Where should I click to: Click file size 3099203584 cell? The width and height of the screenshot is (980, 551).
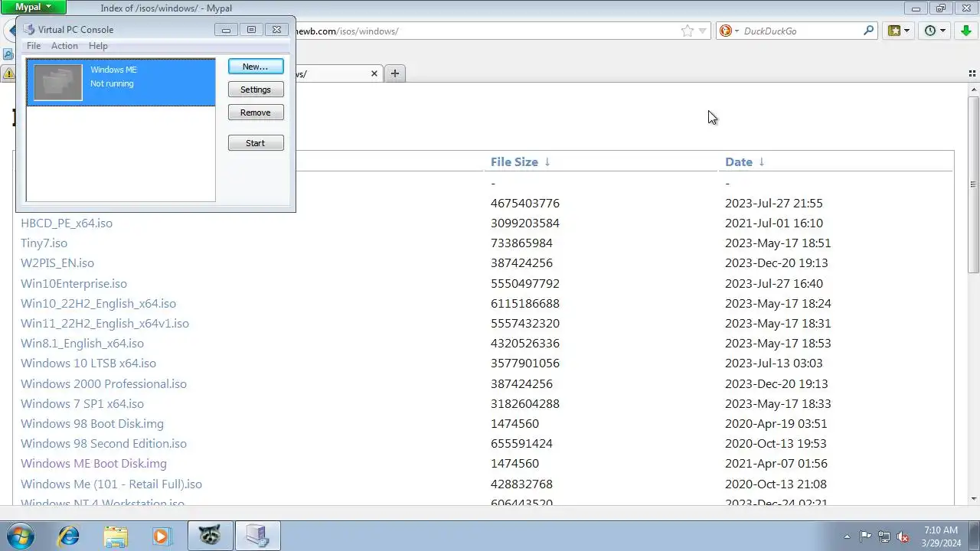[x=525, y=223]
